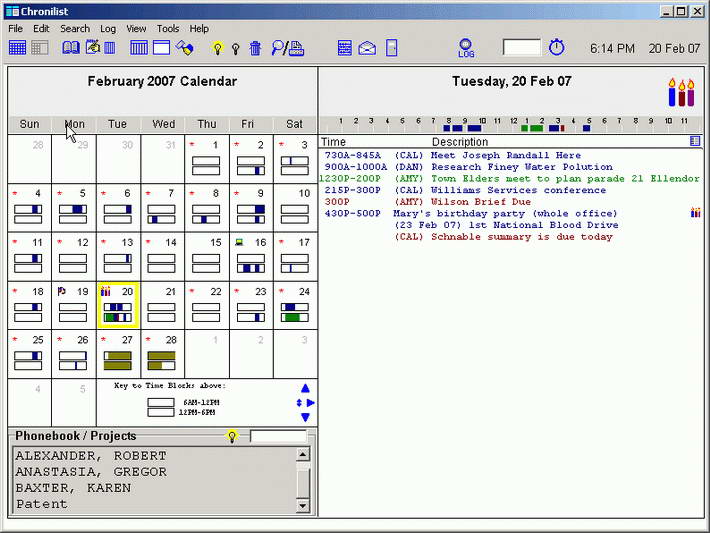Open the 1st National Blood Drive entry
The height and width of the screenshot is (533, 710).
click(x=506, y=225)
